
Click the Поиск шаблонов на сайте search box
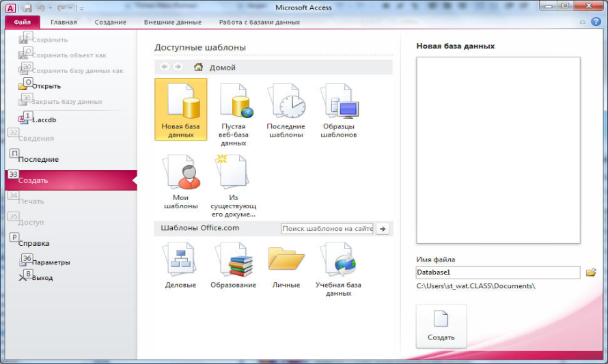(327, 229)
